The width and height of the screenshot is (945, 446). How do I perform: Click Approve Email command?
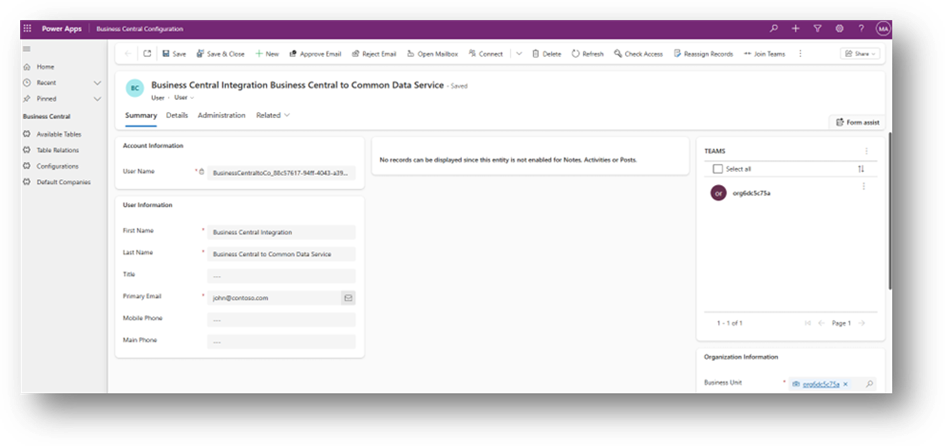pos(315,54)
